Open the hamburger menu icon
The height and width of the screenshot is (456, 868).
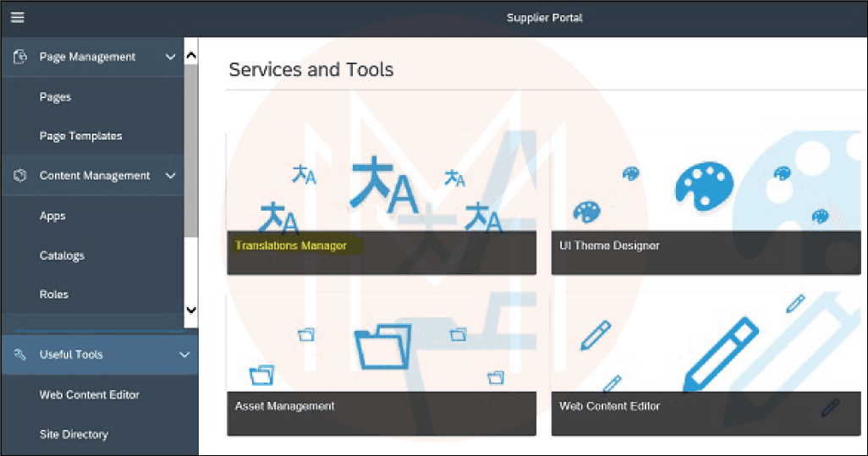pos(17,17)
